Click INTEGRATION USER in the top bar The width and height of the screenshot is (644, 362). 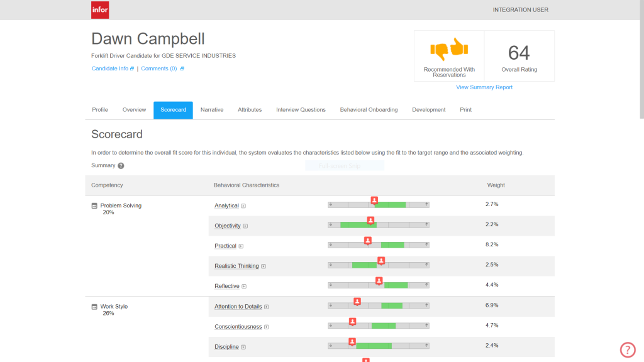521,10
